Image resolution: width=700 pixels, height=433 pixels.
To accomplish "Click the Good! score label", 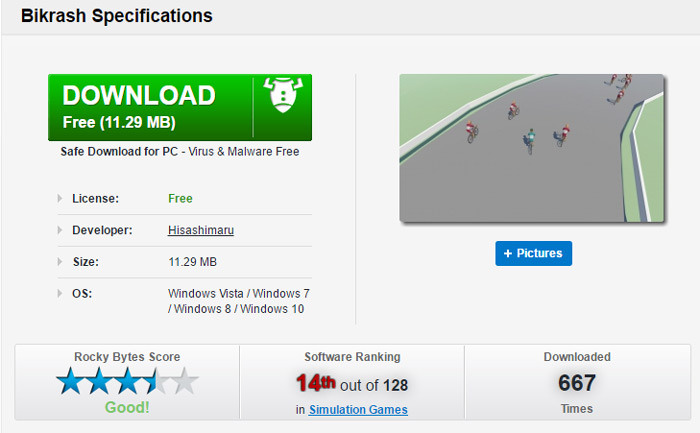I will (127, 408).
